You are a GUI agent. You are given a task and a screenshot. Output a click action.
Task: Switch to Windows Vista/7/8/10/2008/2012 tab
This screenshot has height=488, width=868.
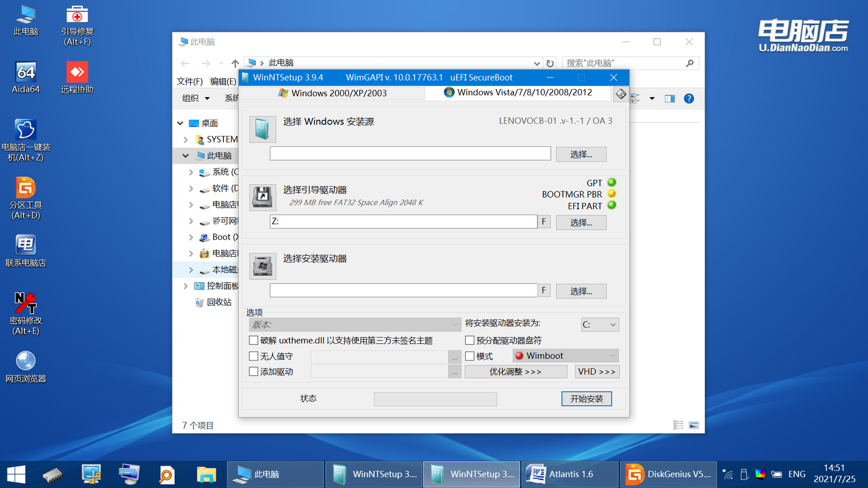pos(518,93)
